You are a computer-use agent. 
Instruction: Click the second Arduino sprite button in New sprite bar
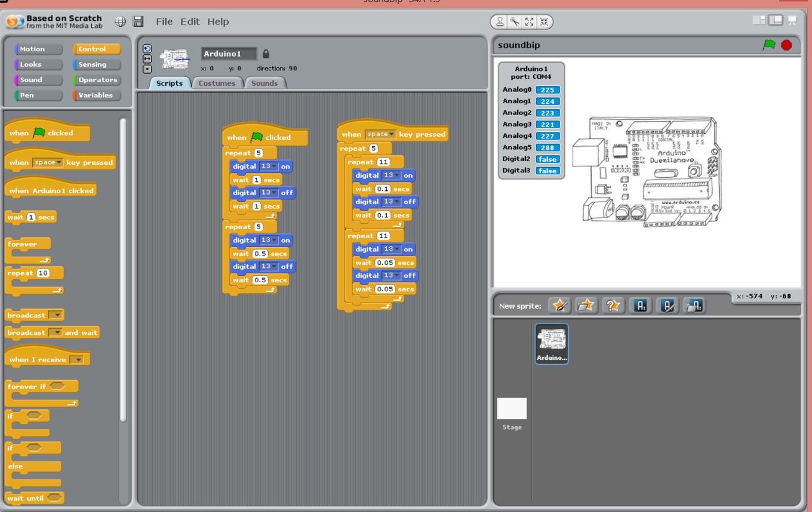[x=667, y=306]
